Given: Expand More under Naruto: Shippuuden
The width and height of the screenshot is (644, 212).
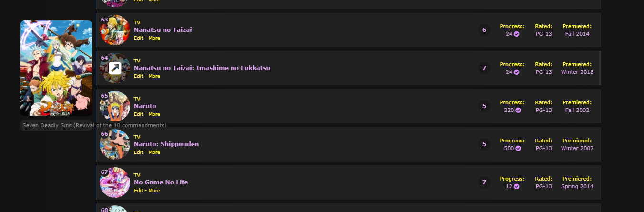Looking at the screenshot, I should point(154,152).
